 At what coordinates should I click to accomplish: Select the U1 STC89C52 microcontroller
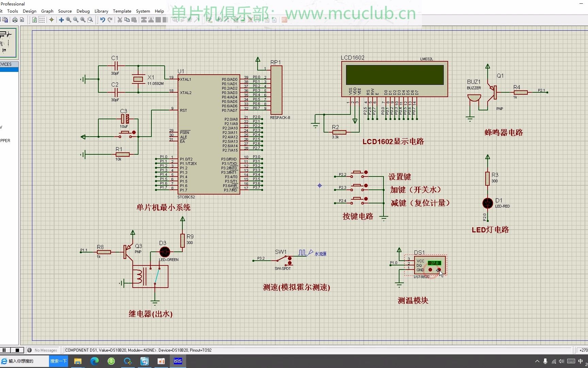coord(209,134)
